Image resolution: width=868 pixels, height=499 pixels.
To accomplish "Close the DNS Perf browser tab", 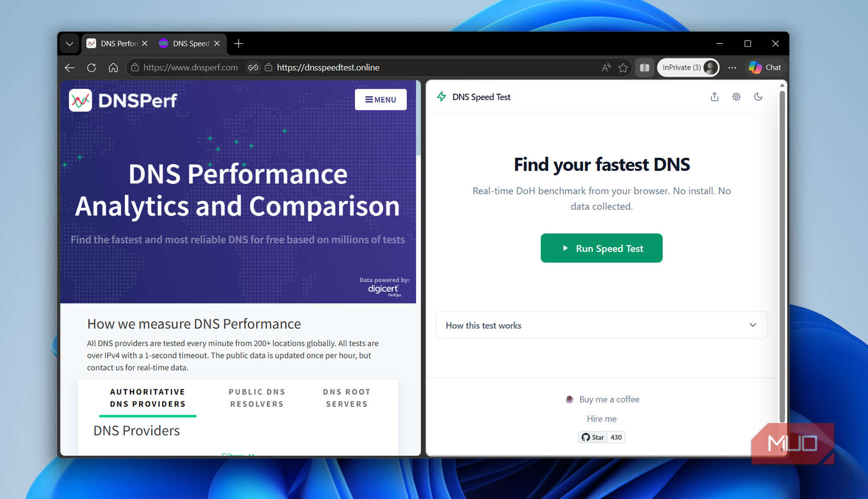I will (x=145, y=44).
